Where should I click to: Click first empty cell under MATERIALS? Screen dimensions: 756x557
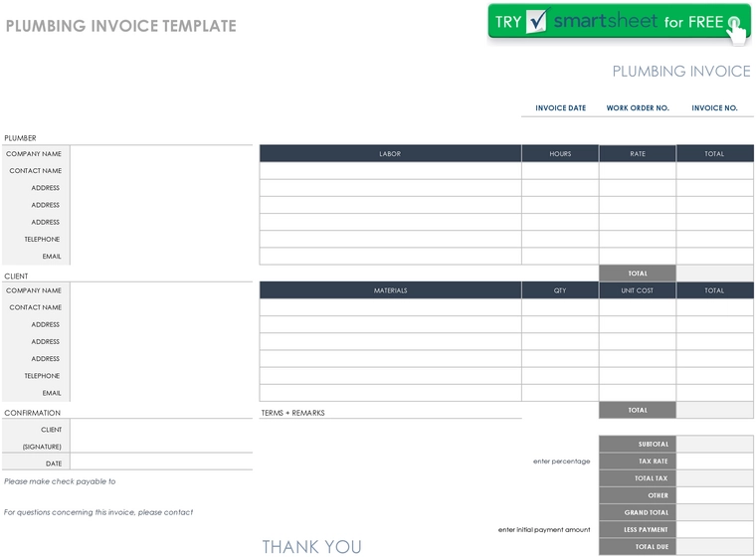(390, 307)
